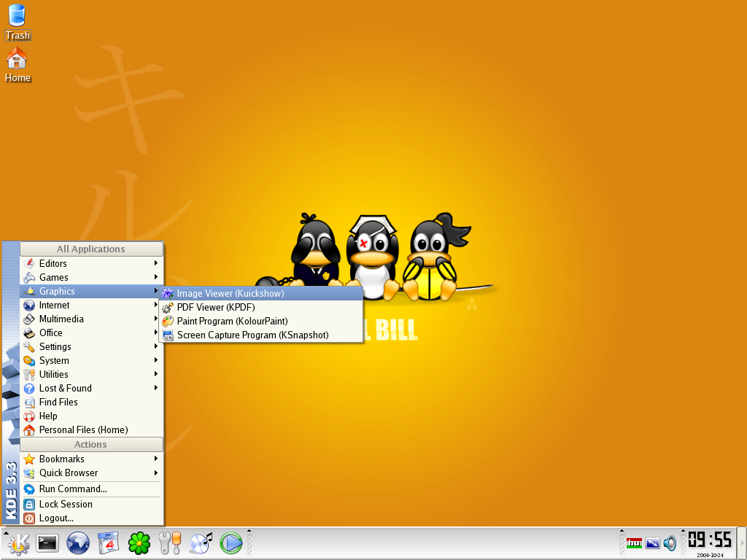The image size is (747, 560).
Task: Expand the Lost & Found submenu
Action: click(91, 388)
